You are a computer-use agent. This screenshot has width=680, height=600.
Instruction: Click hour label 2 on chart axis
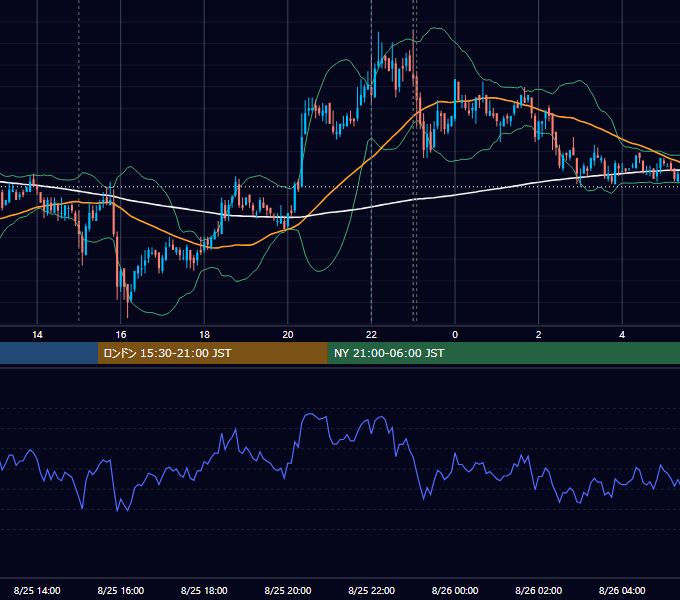pyautogui.click(x=539, y=335)
